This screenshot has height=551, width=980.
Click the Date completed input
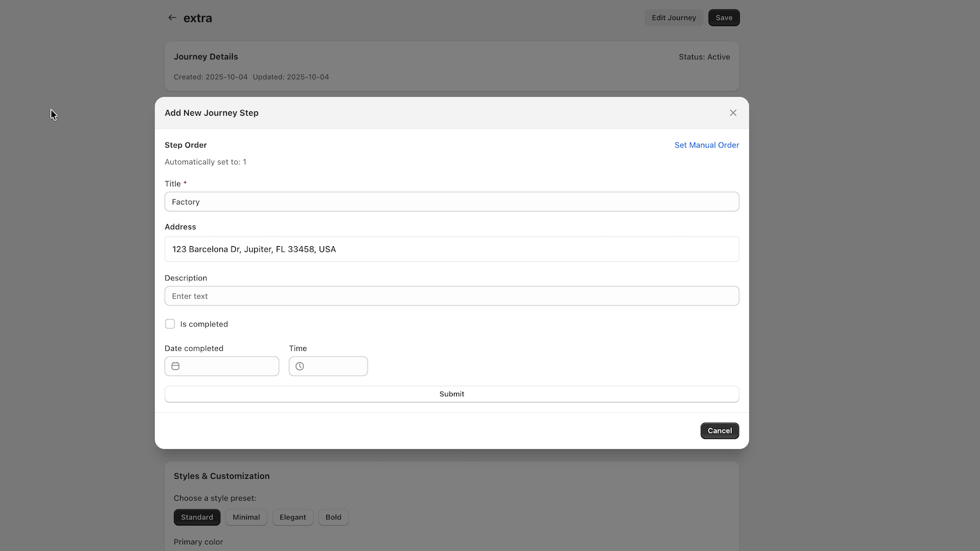pos(233,365)
